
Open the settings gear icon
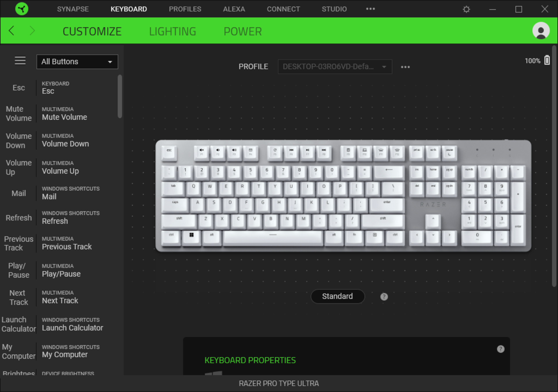click(x=466, y=9)
